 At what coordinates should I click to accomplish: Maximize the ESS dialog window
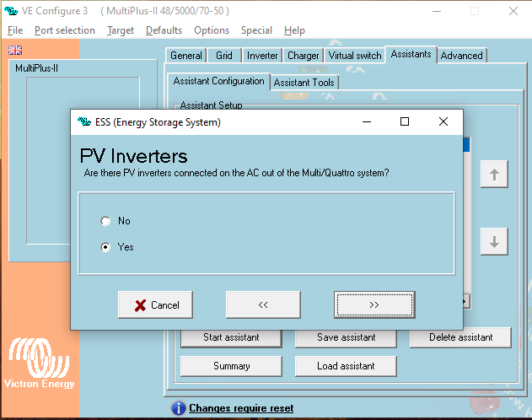[x=405, y=121]
